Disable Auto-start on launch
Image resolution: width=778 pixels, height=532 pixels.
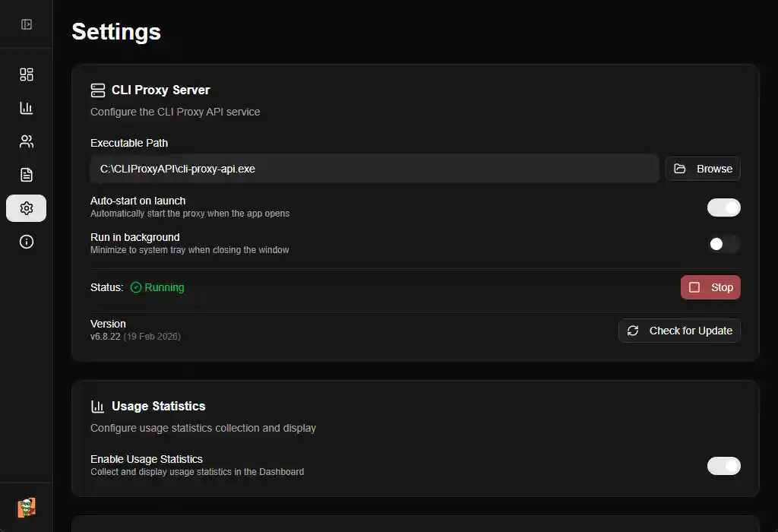(x=723, y=207)
